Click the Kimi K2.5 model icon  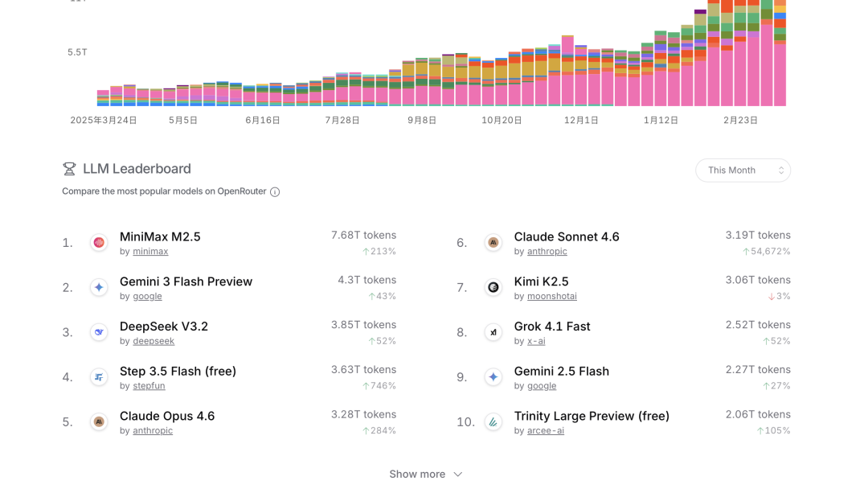coord(493,288)
